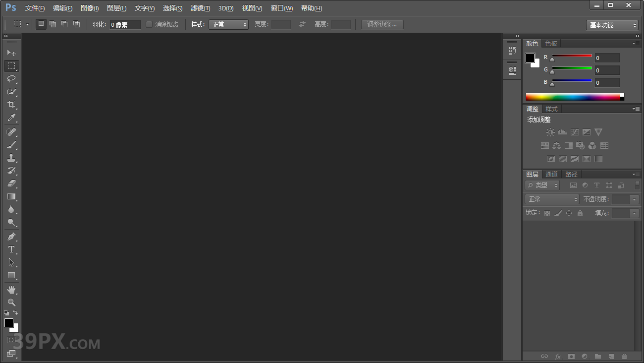Toggle the Add Layer Mask button
The height and width of the screenshot is (363, 644).
[x=571, y=356]
